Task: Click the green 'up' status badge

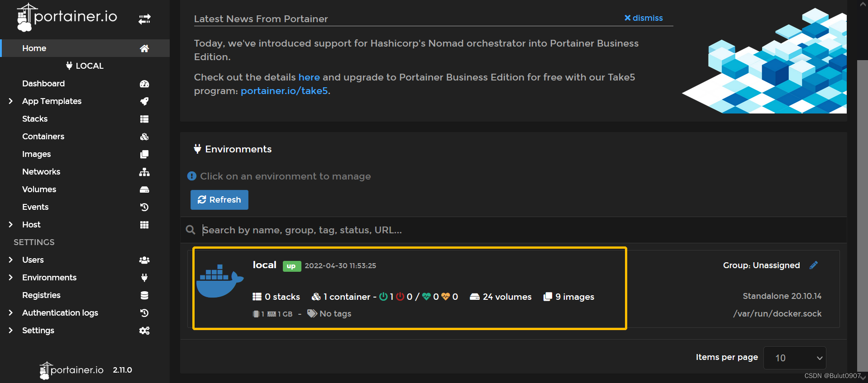Action: point(291,266)
